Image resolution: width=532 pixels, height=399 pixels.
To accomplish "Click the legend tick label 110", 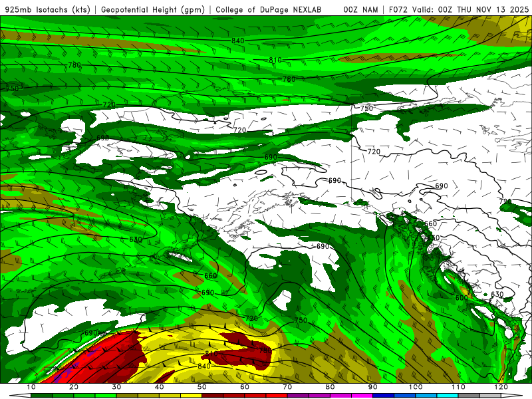I will click(458, 387).
